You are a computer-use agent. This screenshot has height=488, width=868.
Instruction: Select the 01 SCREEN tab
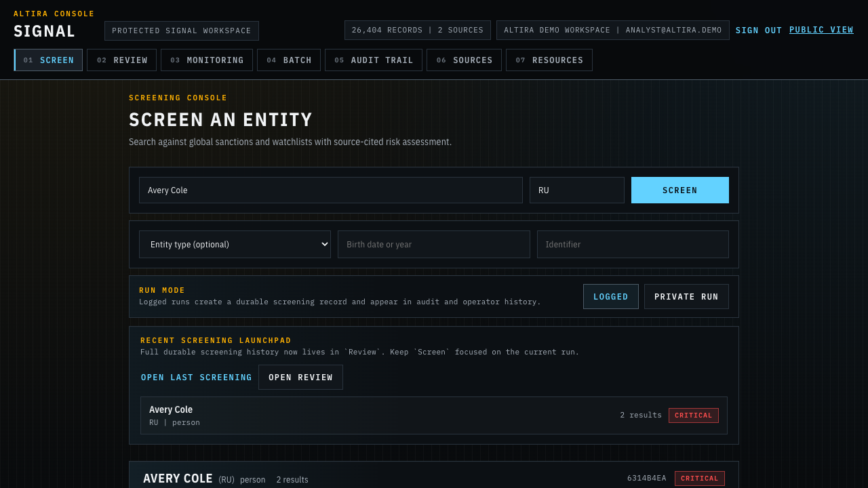48,60
